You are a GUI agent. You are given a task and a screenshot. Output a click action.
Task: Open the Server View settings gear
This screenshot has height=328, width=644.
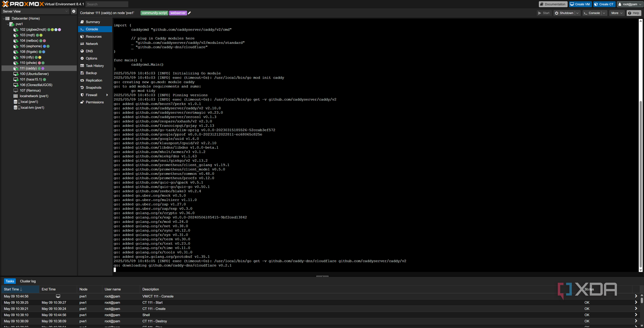coord(74,12)
